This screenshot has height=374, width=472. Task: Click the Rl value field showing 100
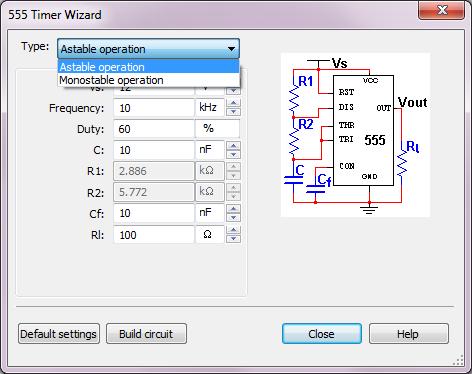click(154, 235)
